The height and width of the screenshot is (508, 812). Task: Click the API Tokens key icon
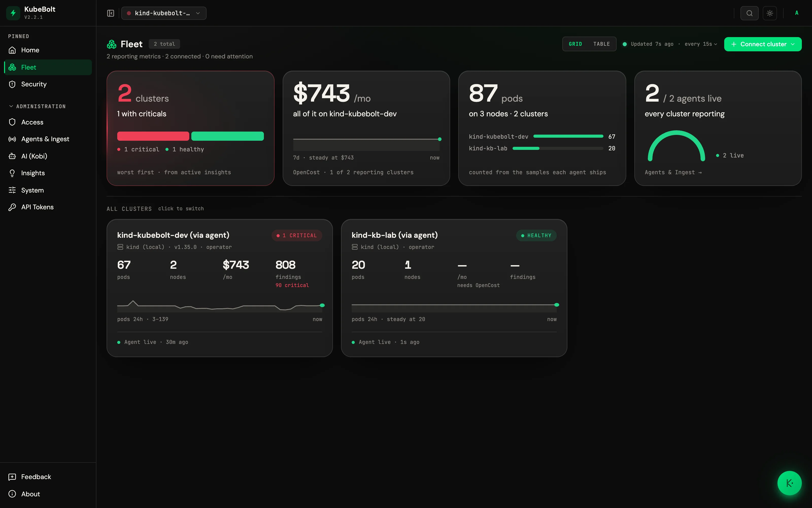click(x=12, y=207)
